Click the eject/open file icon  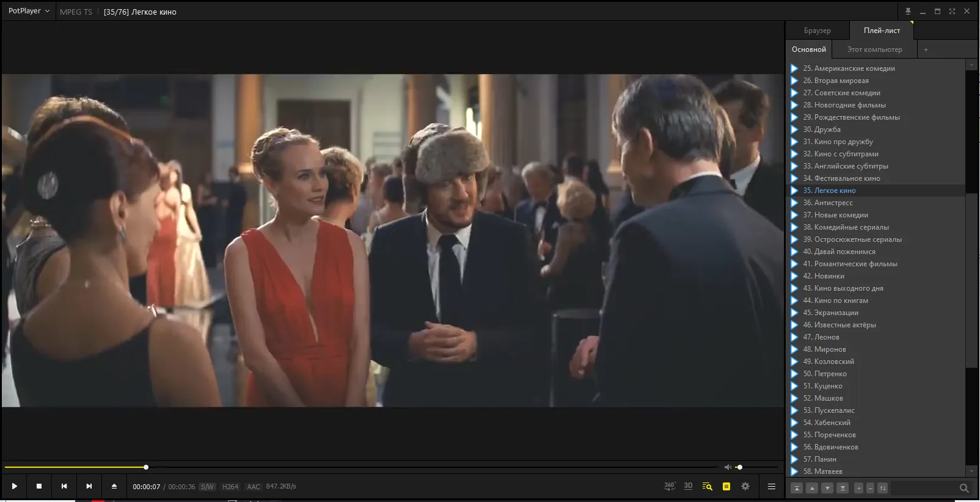(114, 486)
